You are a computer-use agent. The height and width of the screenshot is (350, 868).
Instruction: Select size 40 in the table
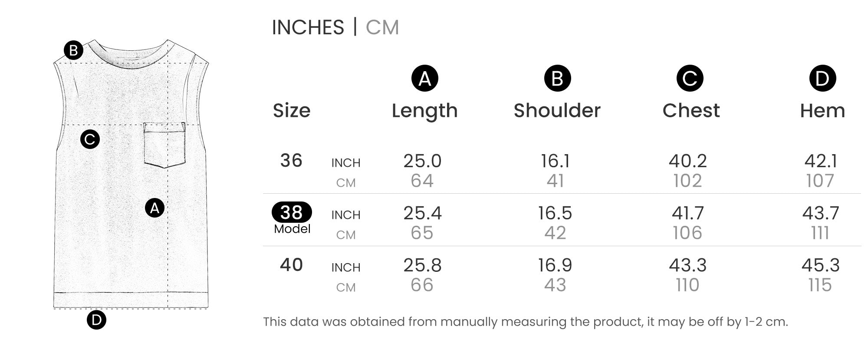[291, 265]
